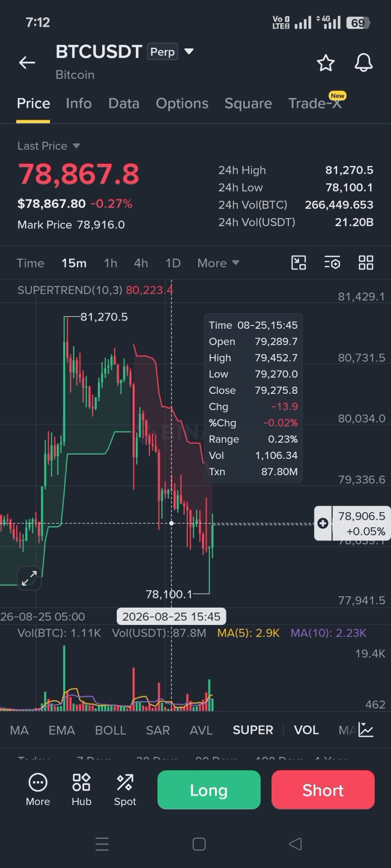Viewport: 391px width, 868px height.
Task: Expand the More timeframes dropdown
Action: [218, 263]
